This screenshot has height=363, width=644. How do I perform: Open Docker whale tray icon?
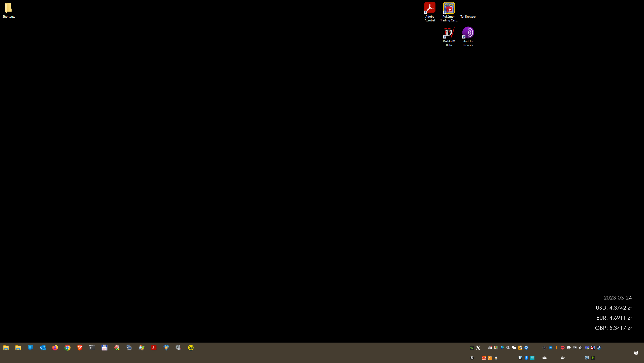562,358
